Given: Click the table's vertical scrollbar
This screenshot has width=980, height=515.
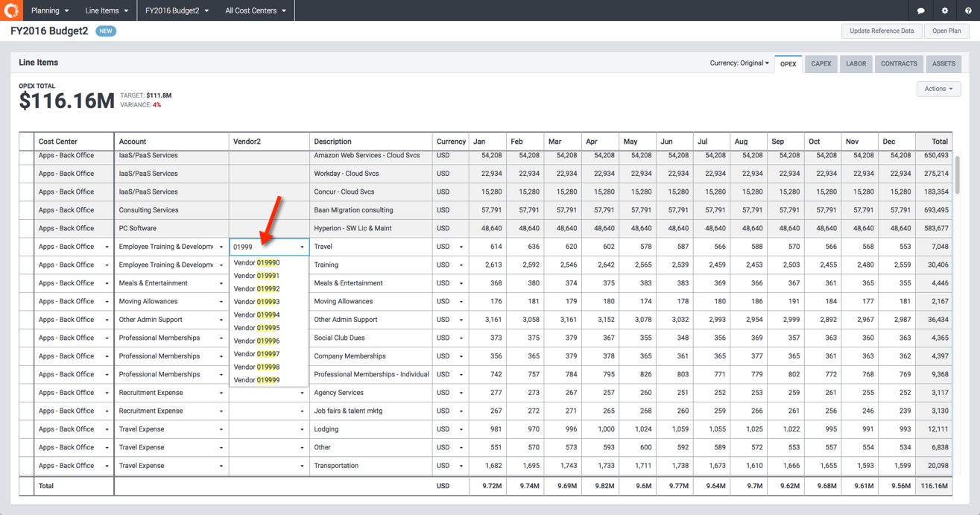Looking at the screenshot, I should [x=957, y=175].
